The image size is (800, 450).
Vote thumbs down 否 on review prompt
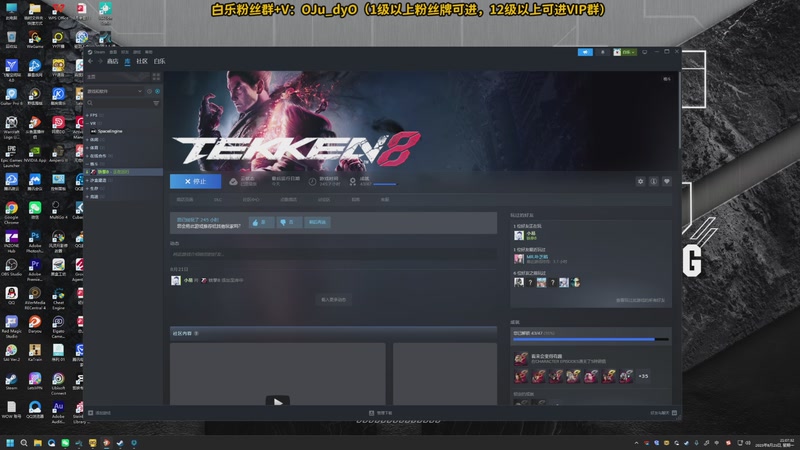[288, 222]
